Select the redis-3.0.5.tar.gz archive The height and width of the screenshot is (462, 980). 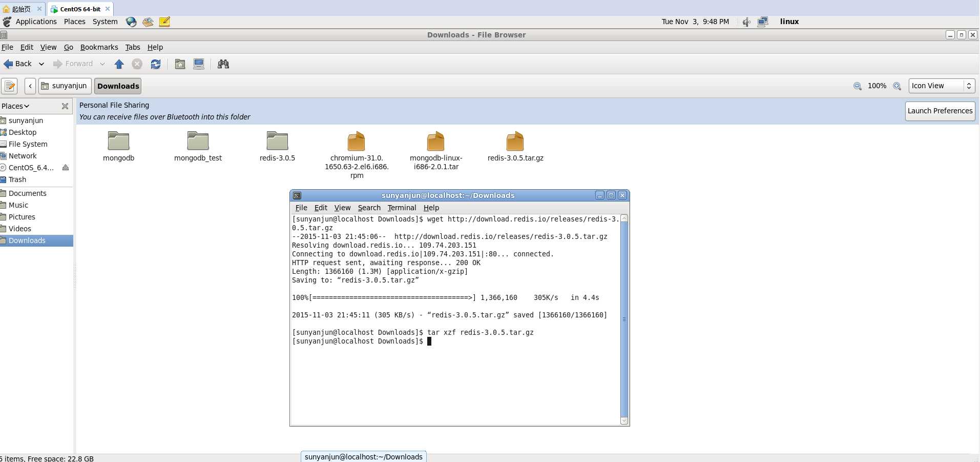point(515,146)
